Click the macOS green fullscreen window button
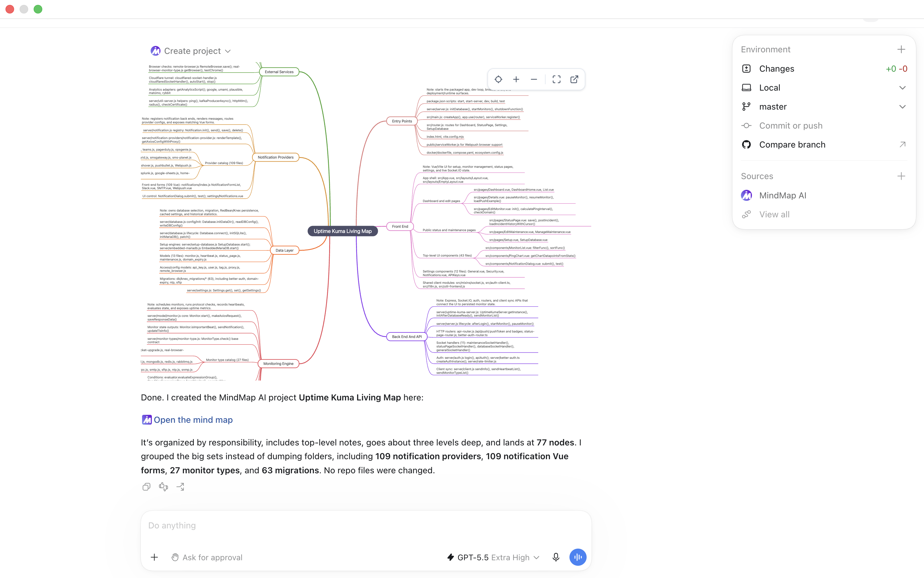The width and height of the screenshot is (924, 578). [x=38, y=9]
